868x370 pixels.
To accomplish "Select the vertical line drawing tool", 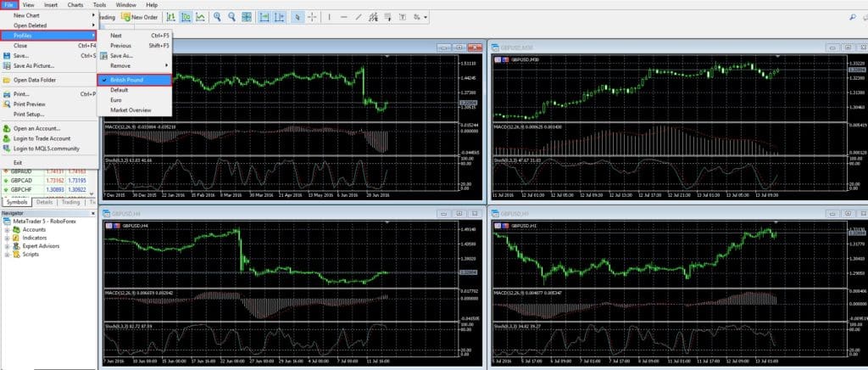I will point(330,17).
